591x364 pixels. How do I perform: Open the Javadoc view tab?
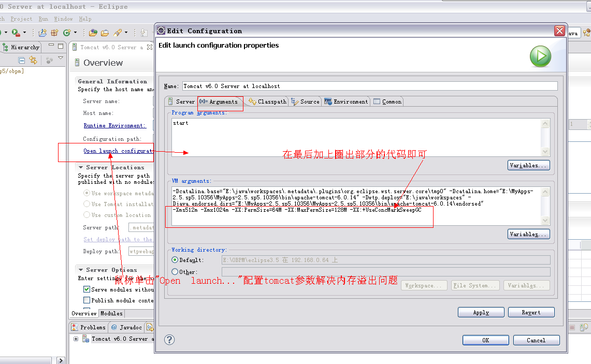pyautogui.click(x=127, y=327)
